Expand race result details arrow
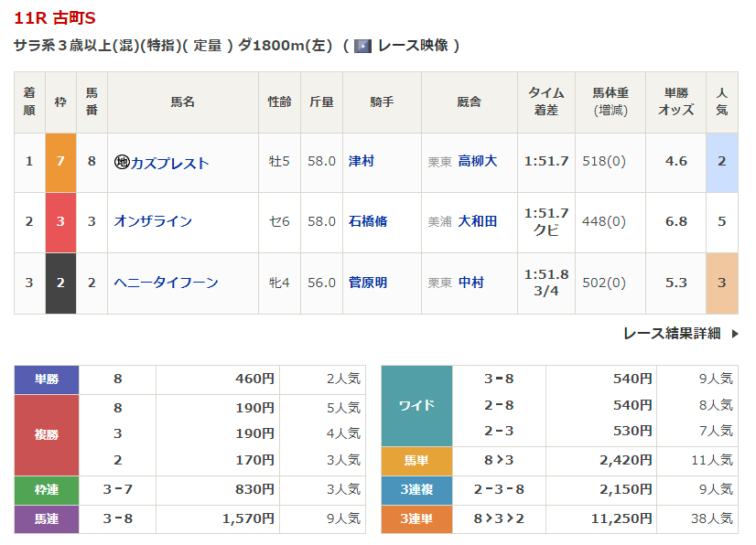Screen dimensions: 756x545 734,334
